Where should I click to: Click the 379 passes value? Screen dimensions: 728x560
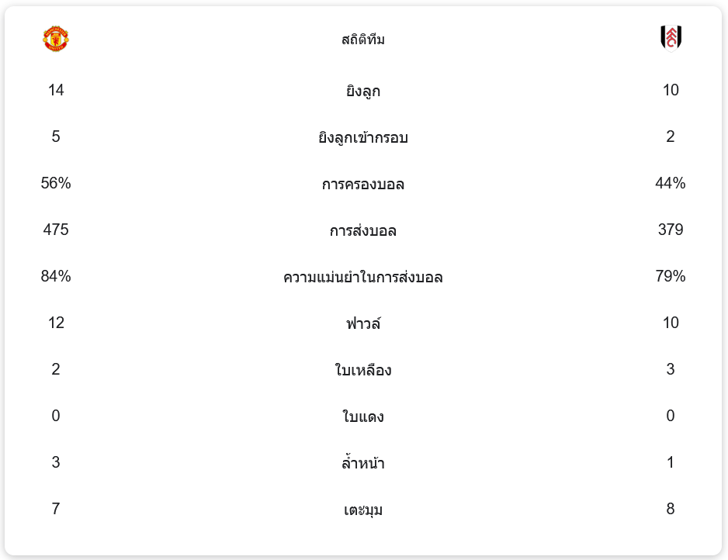671,230
